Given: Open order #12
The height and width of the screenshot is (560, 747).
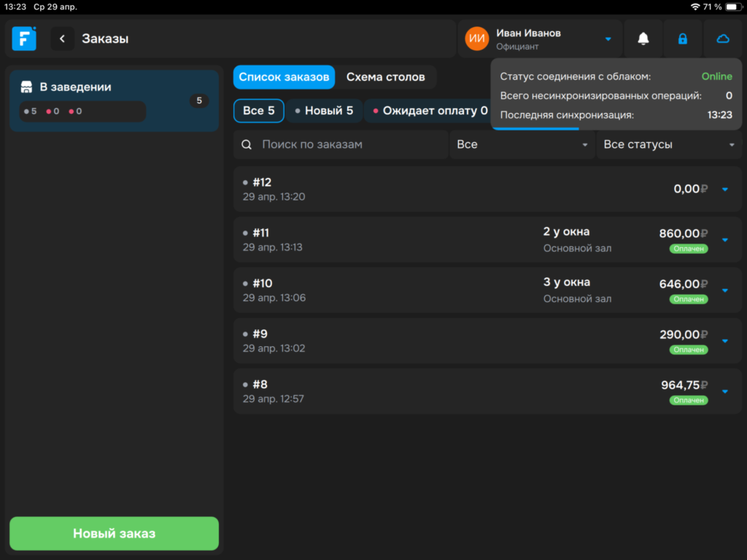Looking at the screenshot, I should (x=487, y=189).
